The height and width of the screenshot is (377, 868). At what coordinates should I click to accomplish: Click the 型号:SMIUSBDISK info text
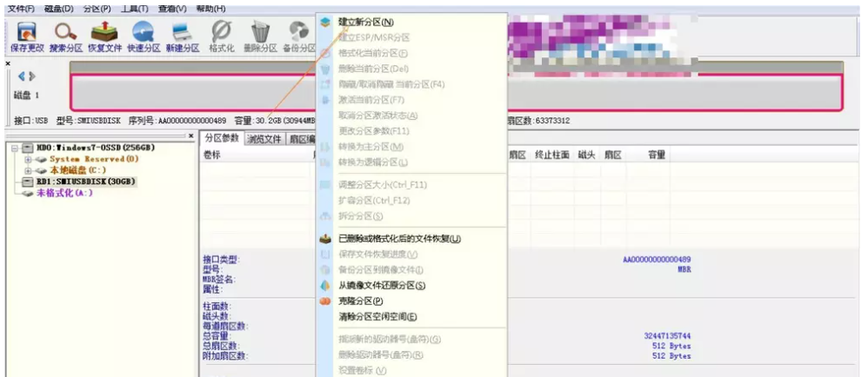pos(89,121)
